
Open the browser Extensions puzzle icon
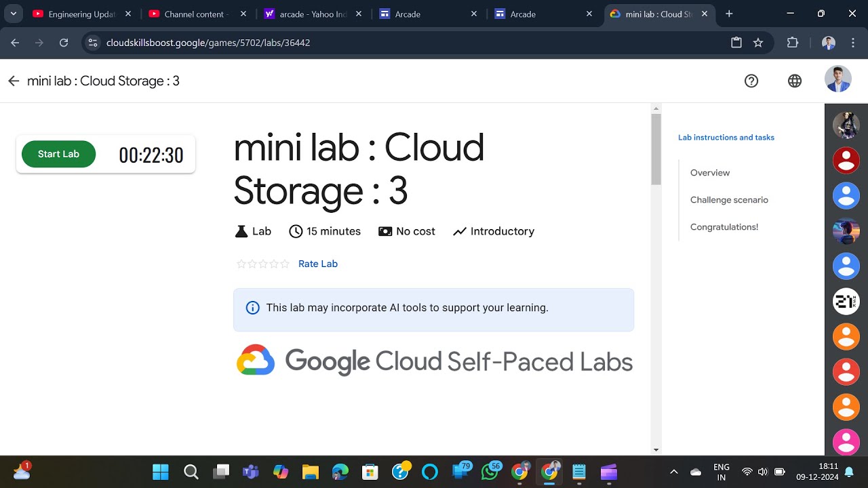coord(792,43)
